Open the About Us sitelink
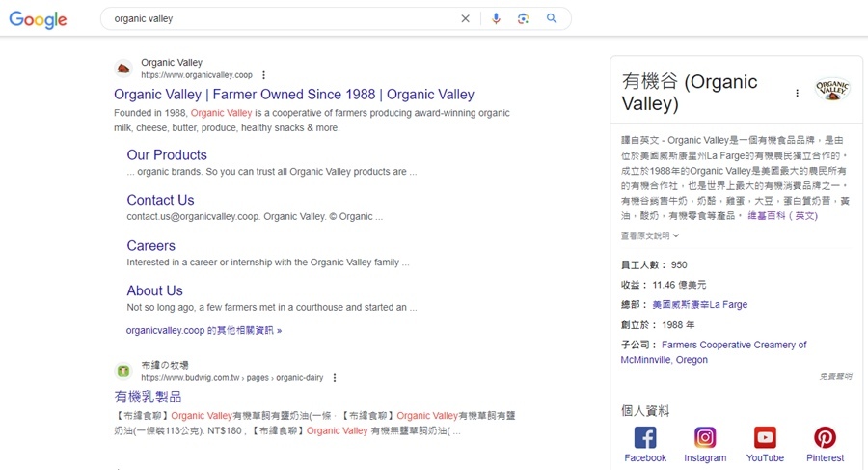This screenshot has height=470, width=868. [154, 290]
